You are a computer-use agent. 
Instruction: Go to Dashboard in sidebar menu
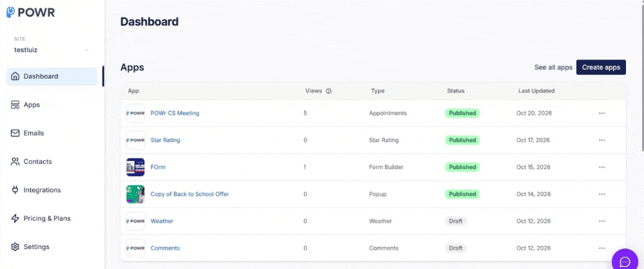click(x=52, y=77)
